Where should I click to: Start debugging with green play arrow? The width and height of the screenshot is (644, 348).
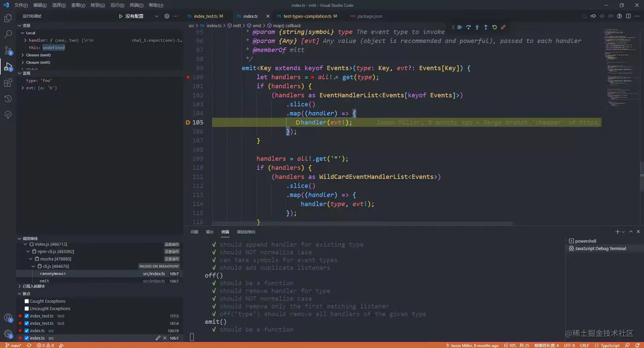[x=121, y=16]
